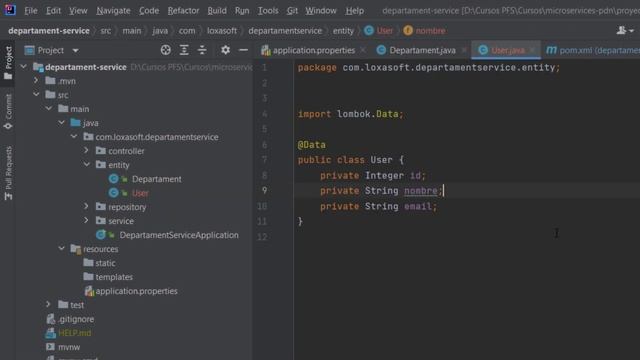Open the Code menu

(x=149, y=11)
